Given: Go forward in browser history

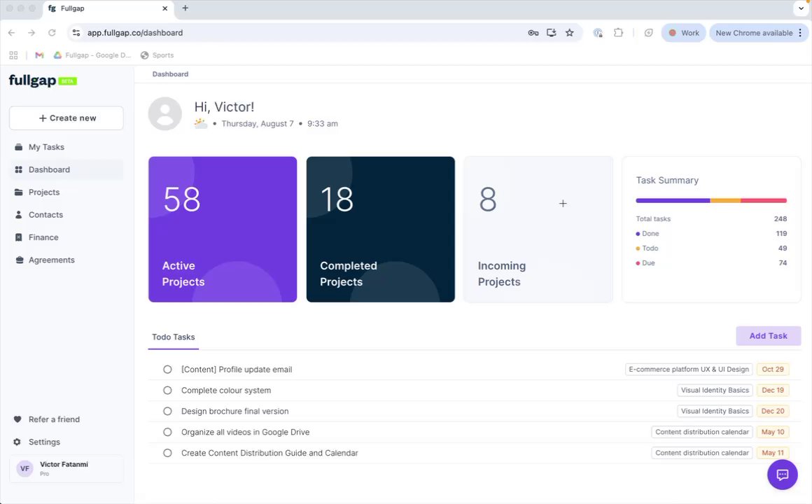Looking at the screenshot, I should pyautogui.click(x=31, y=33).
